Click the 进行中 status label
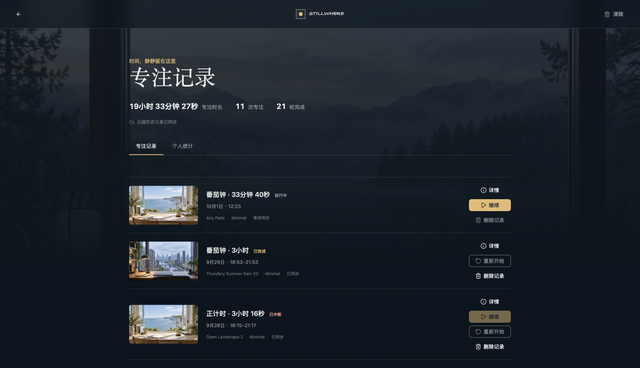The height and width of the screenshot is (368, 640). 280,195
